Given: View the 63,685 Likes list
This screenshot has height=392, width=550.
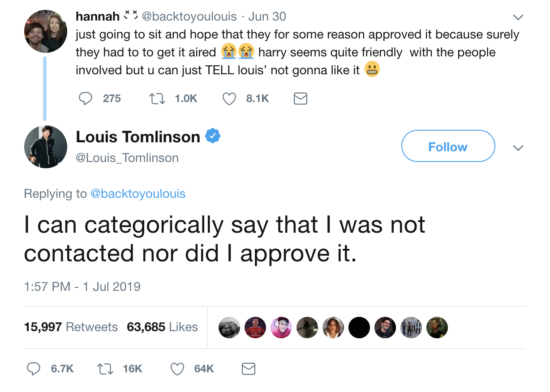Looking at the screenshot, I should pos(162,327).
